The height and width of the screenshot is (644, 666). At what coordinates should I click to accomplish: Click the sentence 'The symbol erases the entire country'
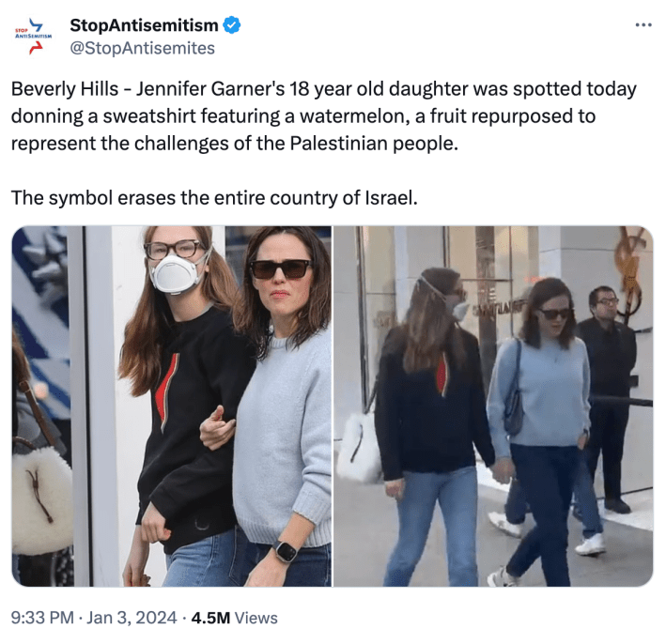[214, 197]
